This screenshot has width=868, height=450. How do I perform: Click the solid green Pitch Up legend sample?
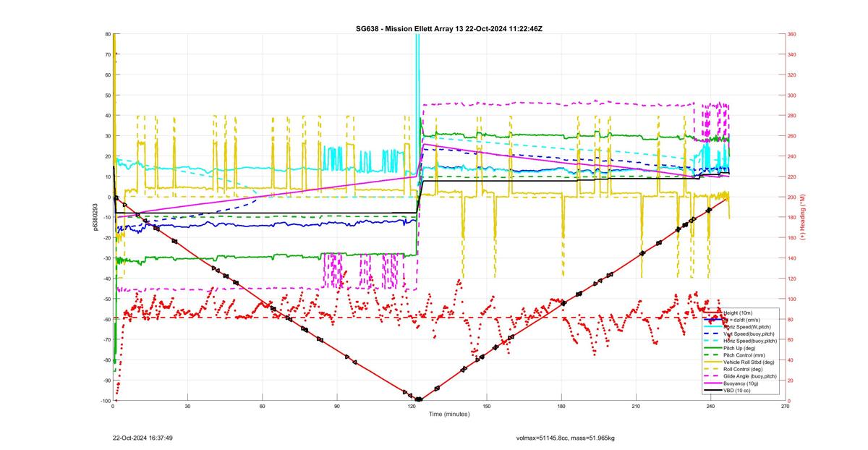(x=712, y=348)
